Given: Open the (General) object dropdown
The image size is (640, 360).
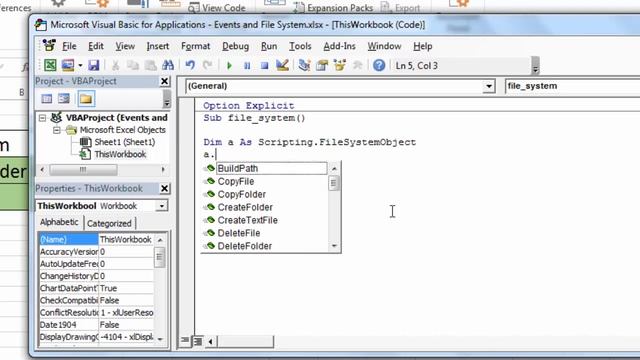Looking at the screenshot, I should [x=489, y=86].
